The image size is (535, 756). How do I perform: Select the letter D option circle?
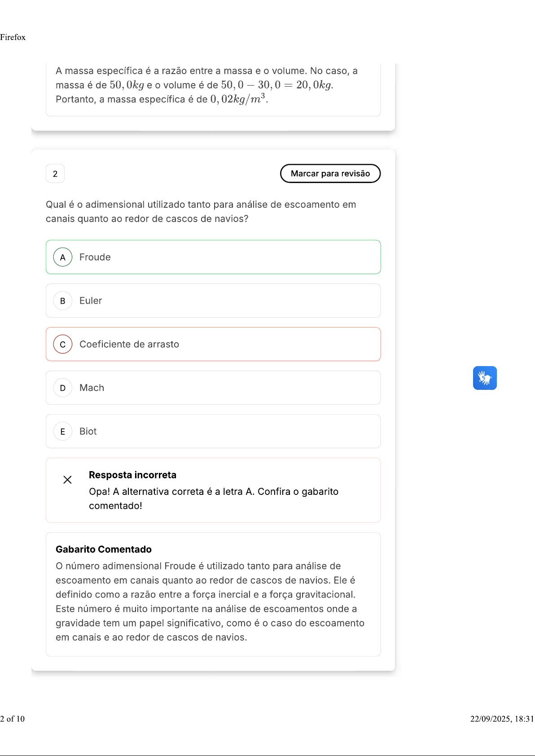[x=63, y=388]
